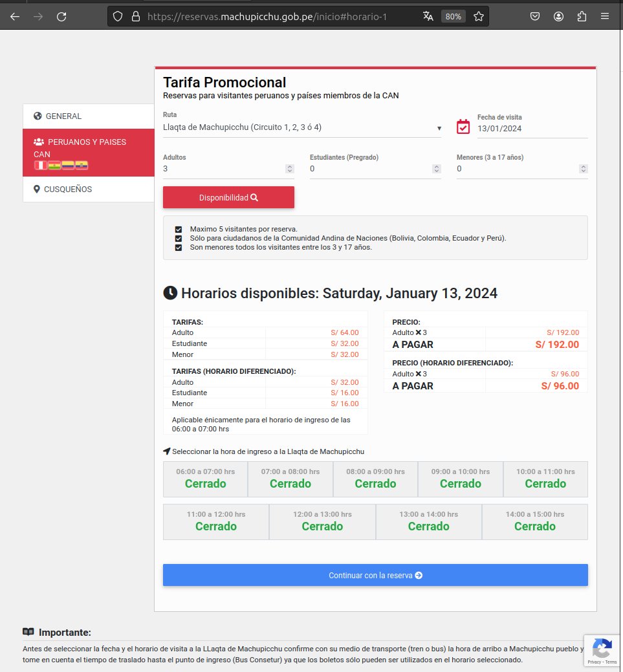The height and width of the screenshot is (672, 623).
Task: Open tracking protection shield icon
Action: tap(118, 17)
